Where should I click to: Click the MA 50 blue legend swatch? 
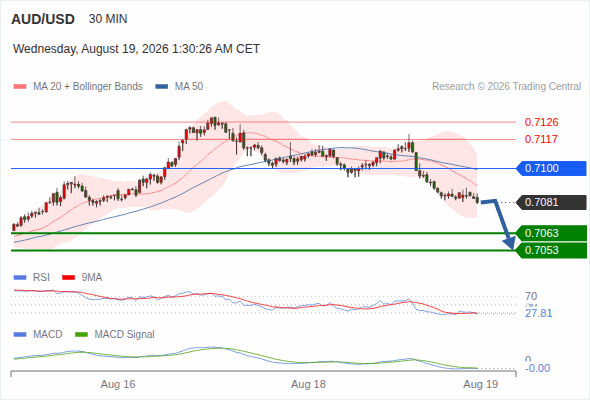[x=162, y=87]
